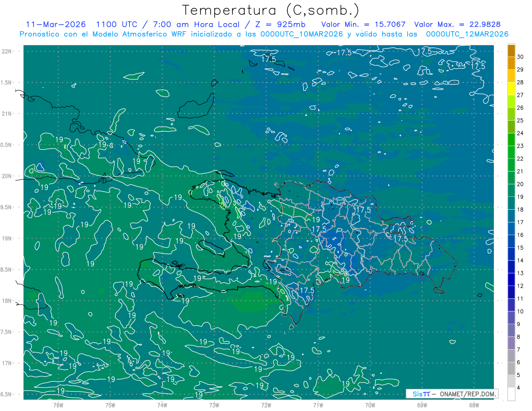Click the '69W' longitude label
Viewport: 532px width, 411px height.
(422, 405)
